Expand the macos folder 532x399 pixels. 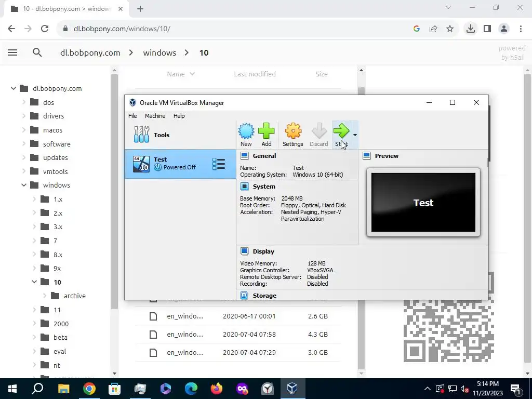tap(24, 130)
